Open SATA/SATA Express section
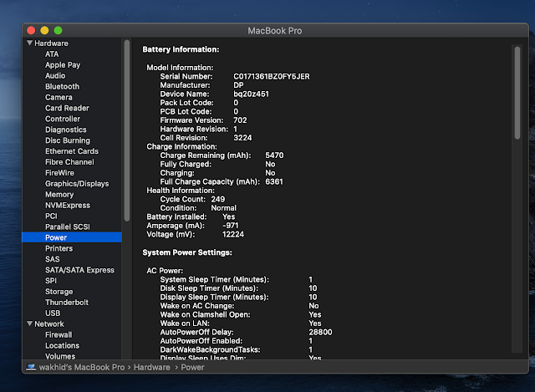 [80, 270]
